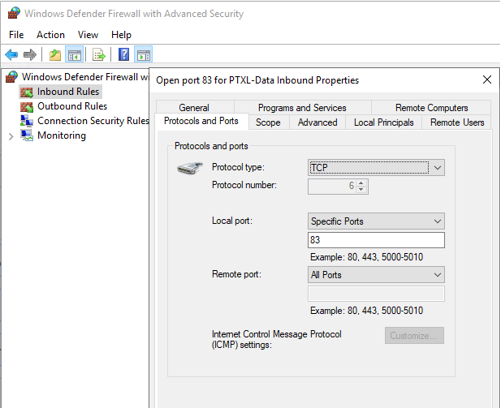Screen dimensions: 500x408
Task: Select Outbound Rules in the tree
Action: pos(72,106)
